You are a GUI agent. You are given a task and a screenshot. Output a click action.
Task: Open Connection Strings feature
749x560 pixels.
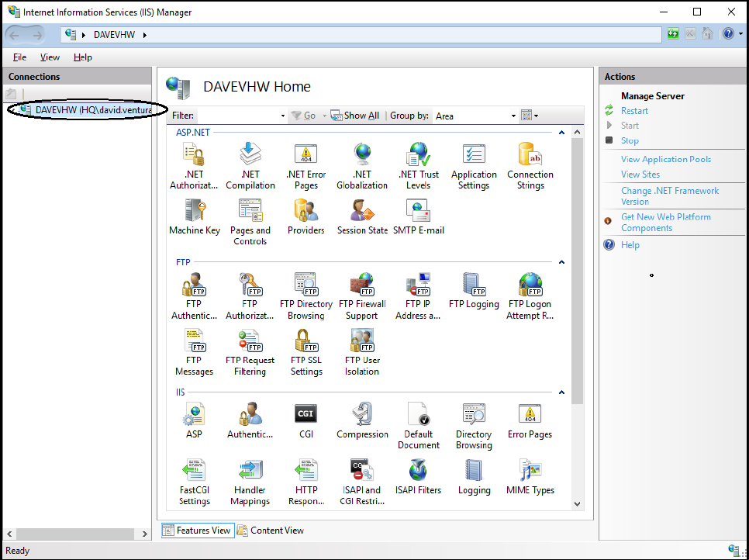[530, 166]
